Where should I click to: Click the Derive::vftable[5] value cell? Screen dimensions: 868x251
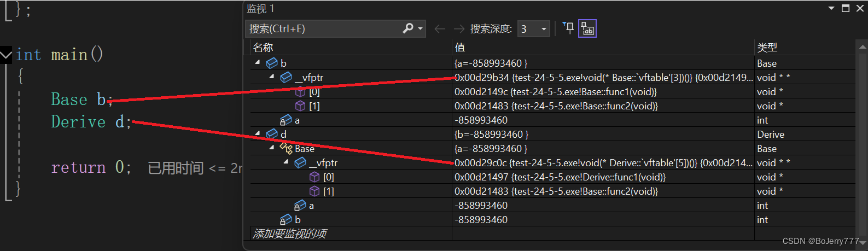coord(603,163)
